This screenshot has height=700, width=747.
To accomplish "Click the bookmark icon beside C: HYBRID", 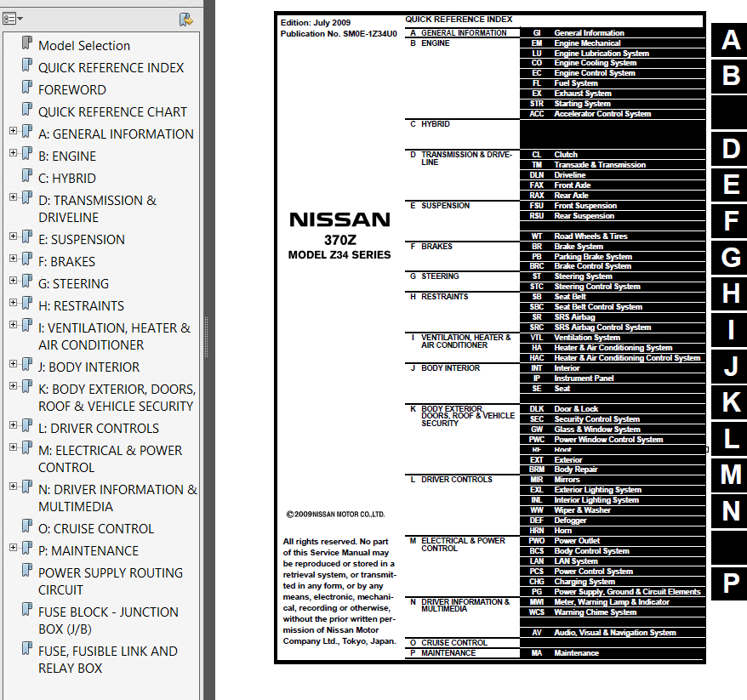I will click(27, 176).
